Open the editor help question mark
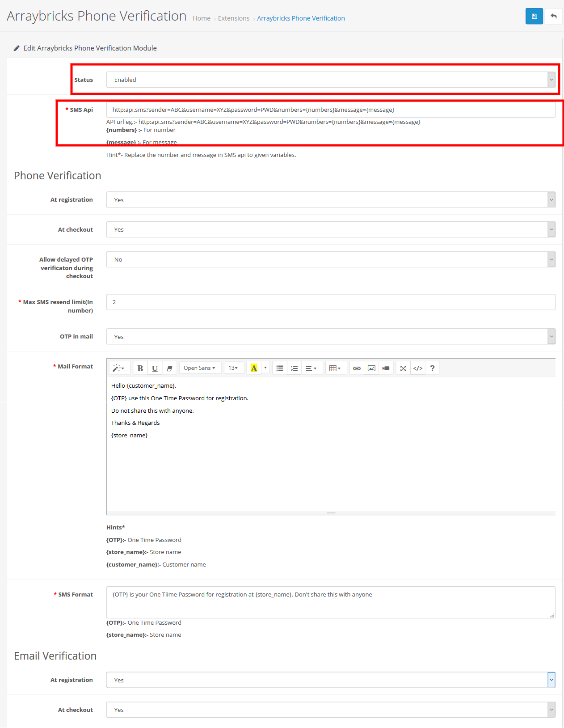This screenshot has width=564, height=728. tap(432, 368)
